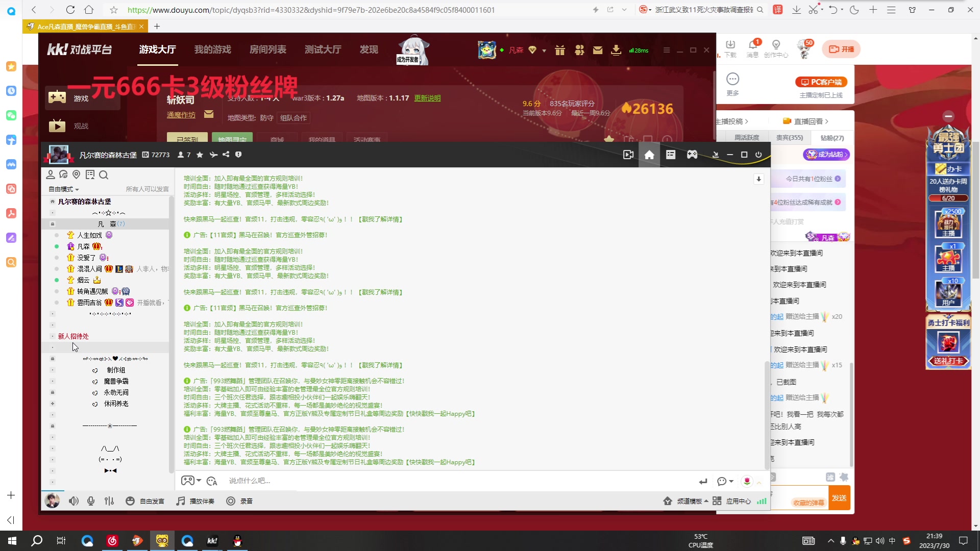This screenshot has height=551, width=980.
Task: Open the notes list icon above the channel list
Action: point(90,175)
